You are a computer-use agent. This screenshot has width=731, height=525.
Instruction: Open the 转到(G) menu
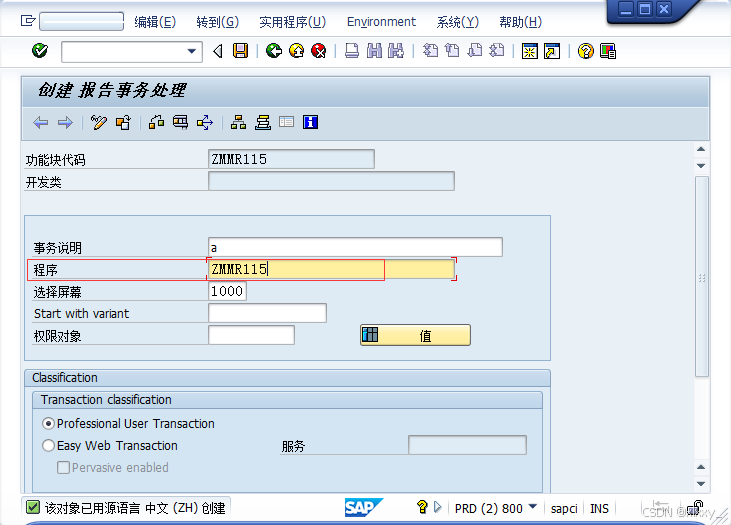[217, 22]
